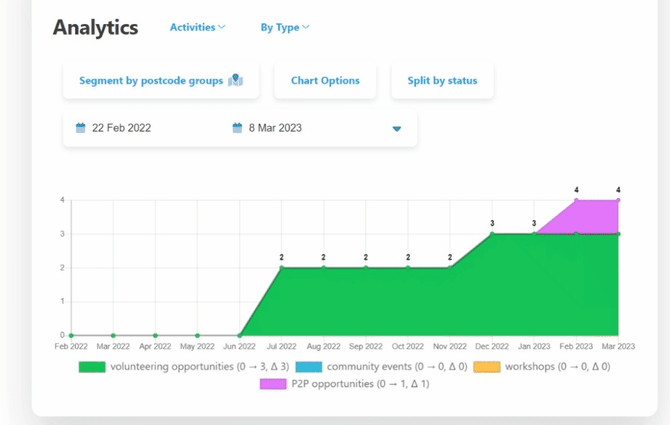Toggle community events blue legend swatch
This screenshot has height=425, width=670.
[x=309, y=367]
